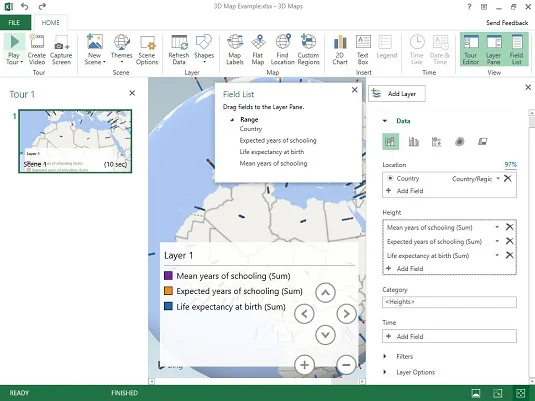Image resolution: width=535 pixels, height=401 pixels.
Task: Open the Shapes menu
Action: [204, 49]
